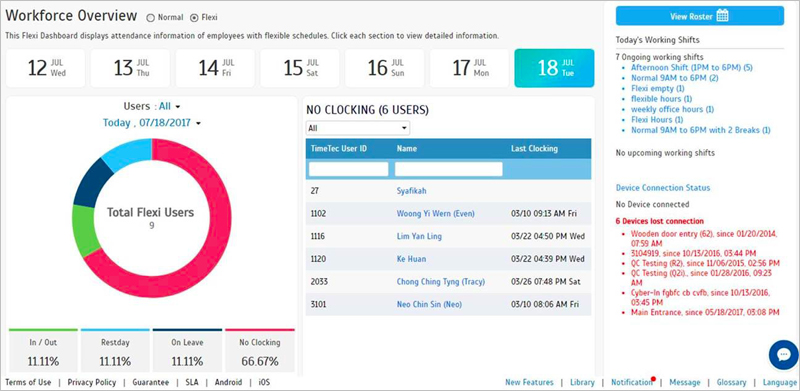Open Syafikah's user profile link

(x=411, y=191)
